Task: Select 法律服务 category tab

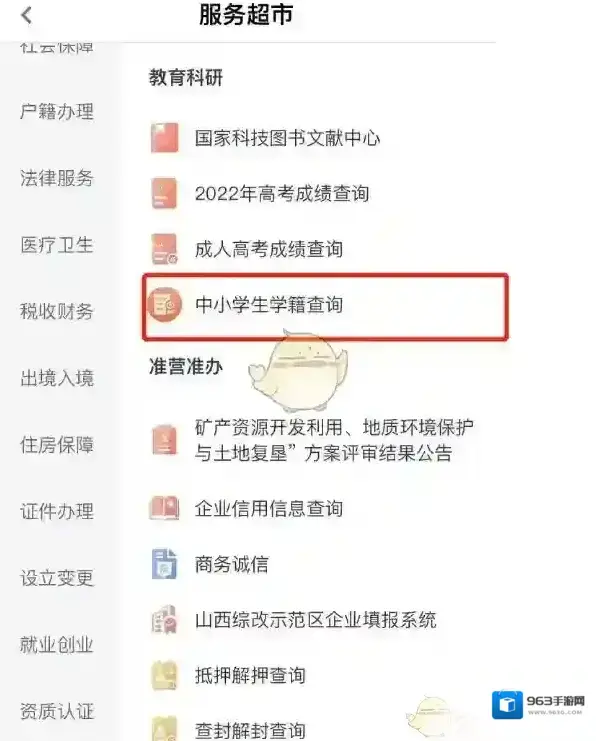Action: click(57, 178)
